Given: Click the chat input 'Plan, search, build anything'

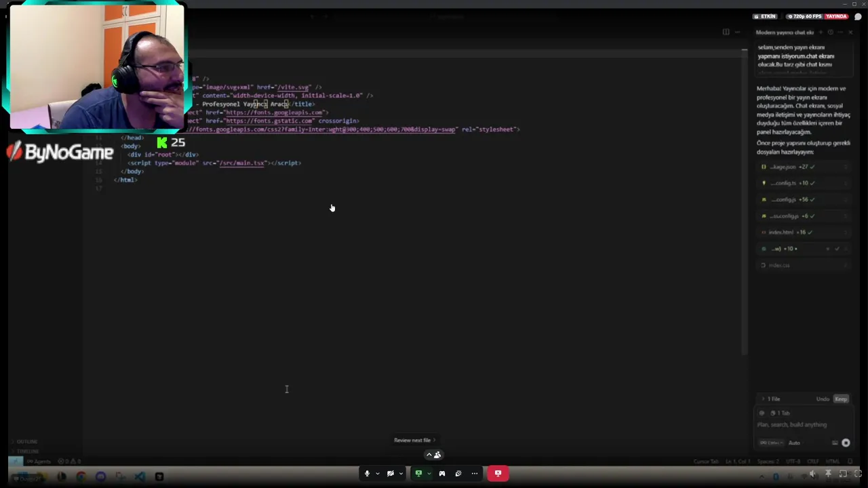Looking at the screenshot, I should pos(792,424).
